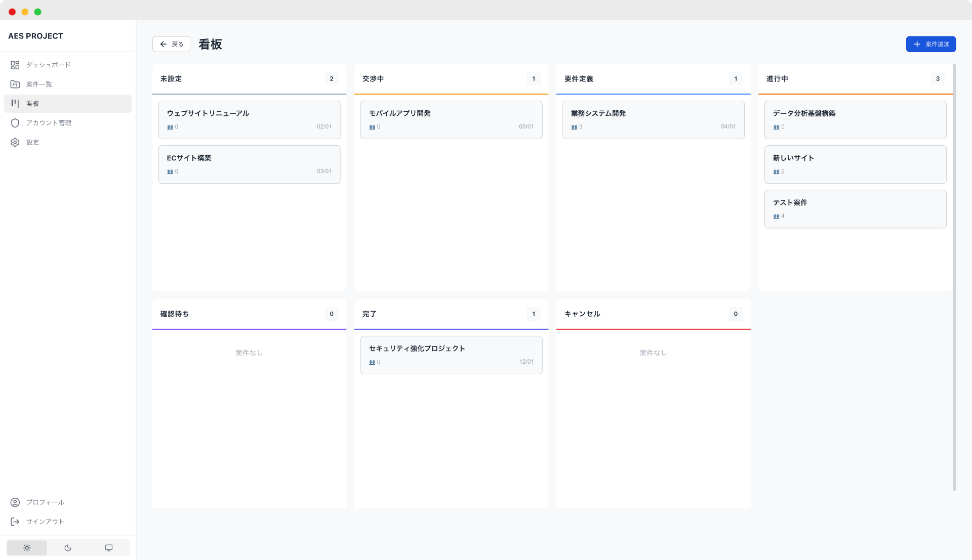
Task: Open the 案件一覧 menu item
Action: (x=39, y=84)
